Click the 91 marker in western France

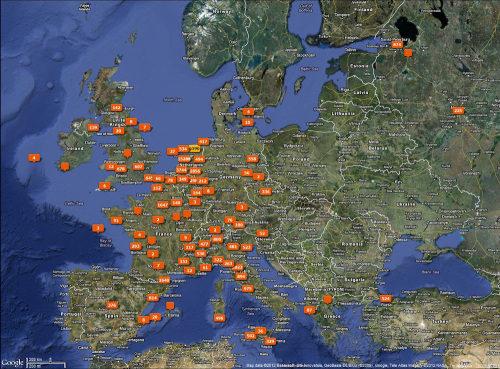[116, 221]
